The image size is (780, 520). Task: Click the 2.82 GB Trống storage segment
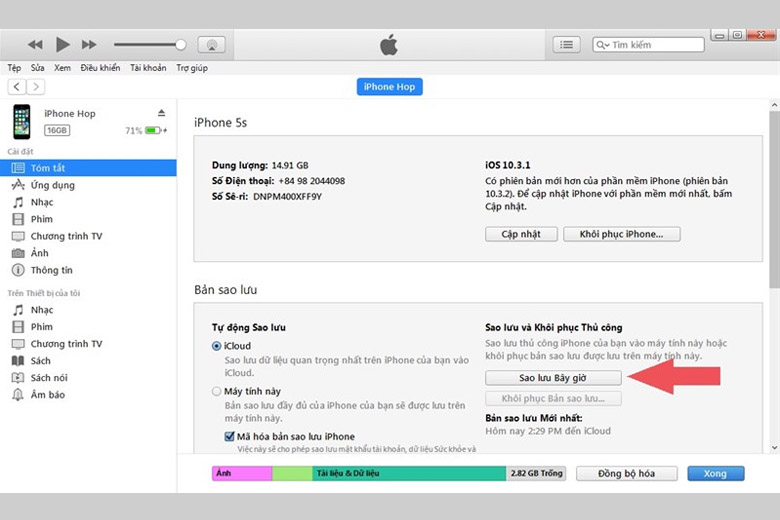point(536,473)
